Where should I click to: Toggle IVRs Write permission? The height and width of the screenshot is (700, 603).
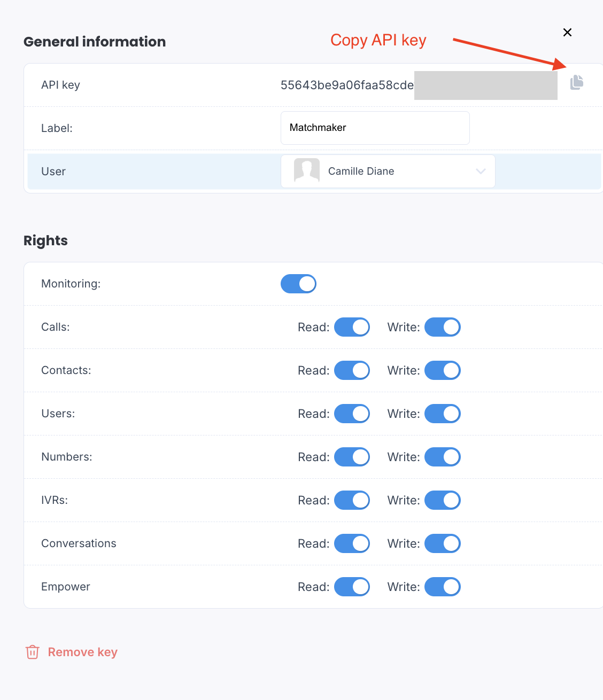tap(443, 500)
